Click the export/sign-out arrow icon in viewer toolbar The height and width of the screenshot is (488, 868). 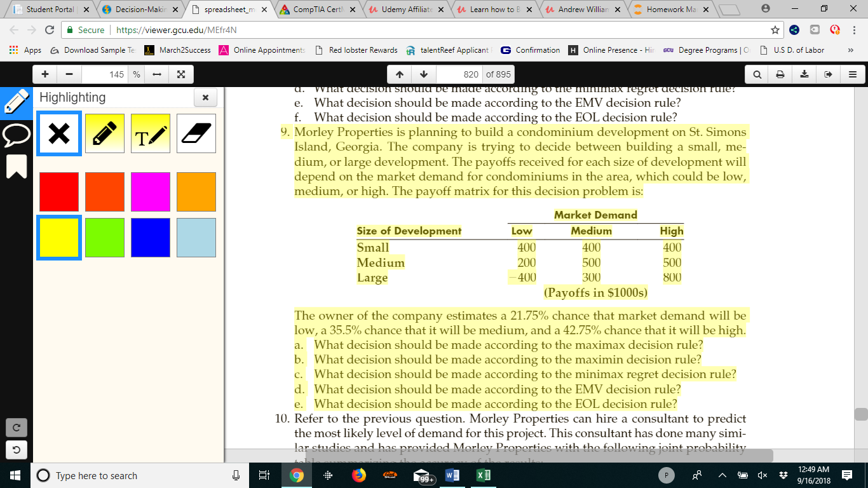[829, 74]
